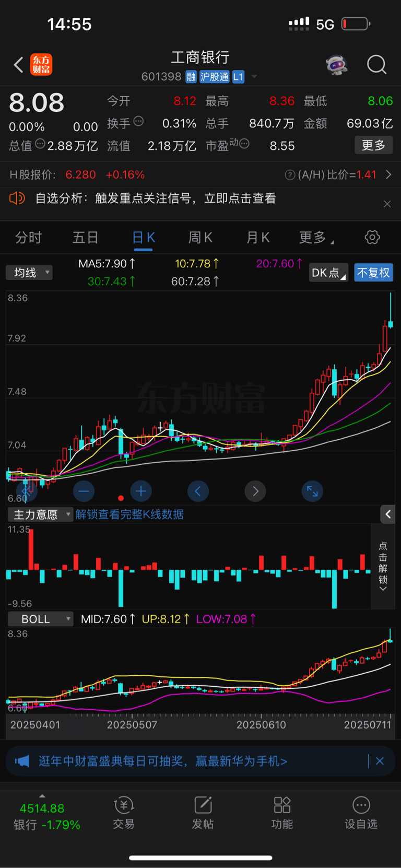Viewport: 401px width, 868px height.
Task: Tap the H股报价 6.280 price
Action: 80,175
